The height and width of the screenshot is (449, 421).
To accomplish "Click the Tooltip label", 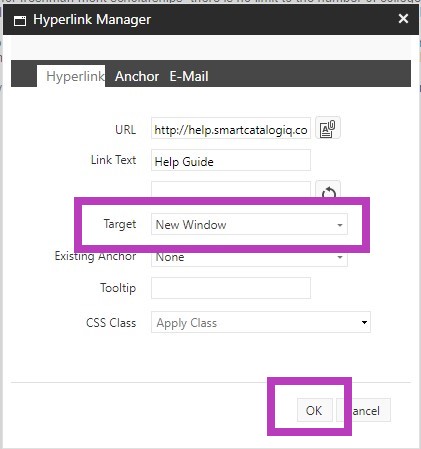I will [x=118, y=288].
